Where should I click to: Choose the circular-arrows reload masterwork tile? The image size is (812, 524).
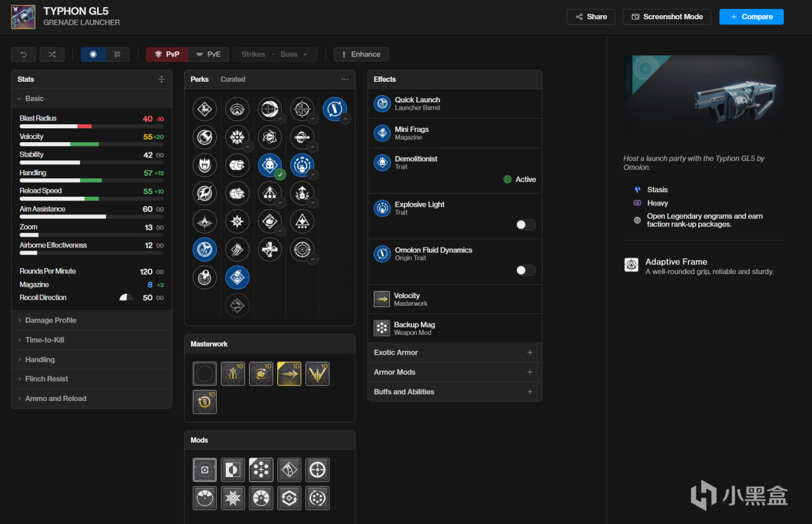205,402
